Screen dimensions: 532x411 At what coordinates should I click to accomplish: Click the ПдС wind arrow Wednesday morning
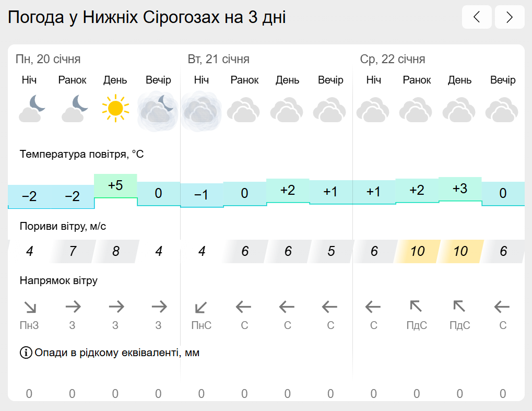(x=416, y=307)
